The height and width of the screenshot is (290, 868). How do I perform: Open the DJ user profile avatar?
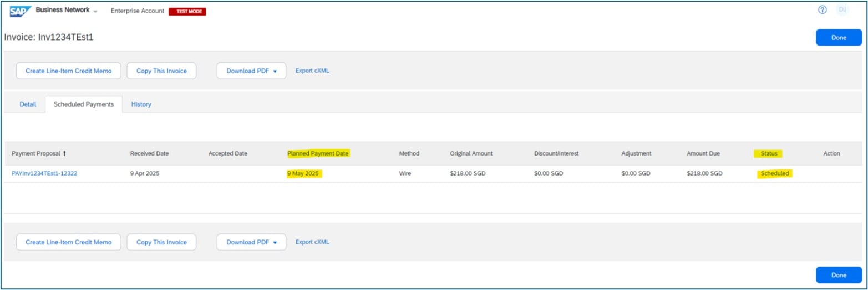842,10
